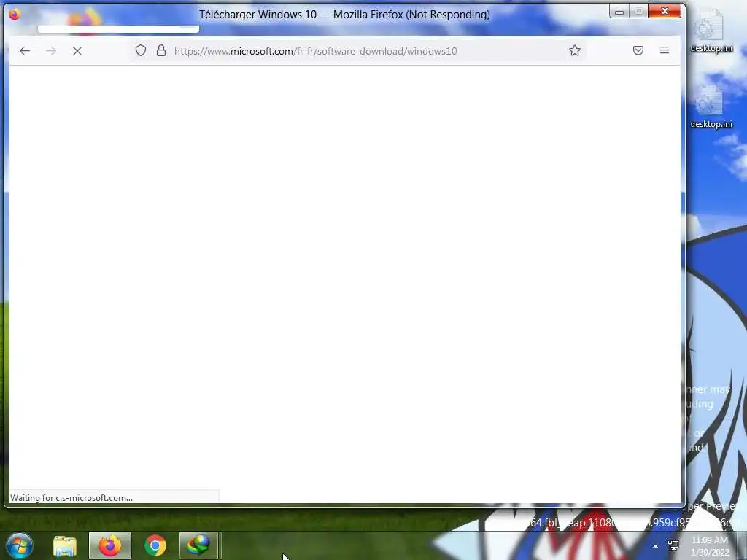Open Windows Explorer from the taskbar
The height and width of the screenshot is (560, 747).
point(65,545)
